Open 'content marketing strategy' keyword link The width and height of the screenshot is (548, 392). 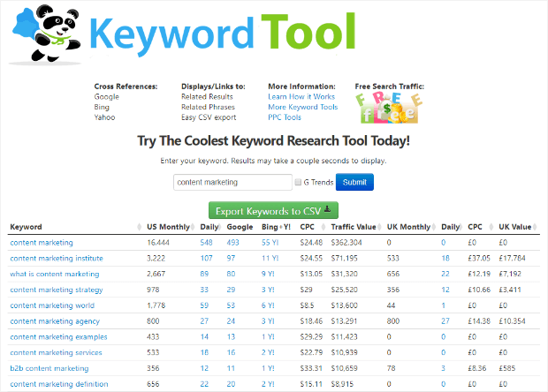57,290
